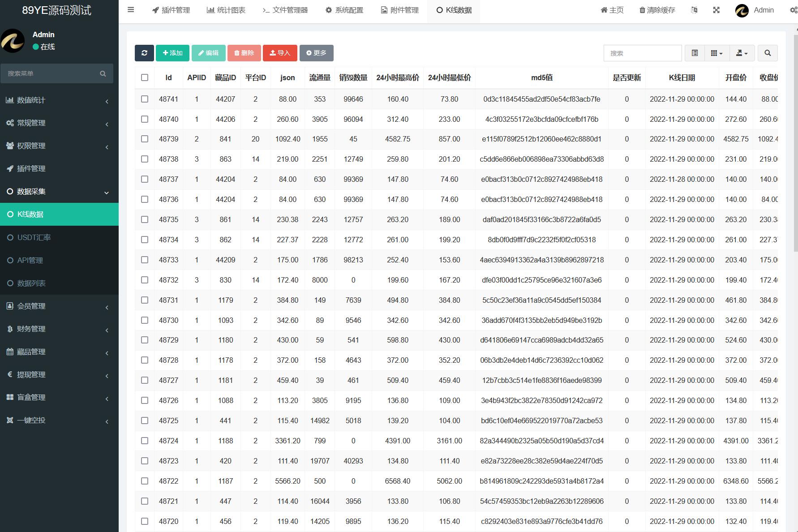Click the red 导入 button

coord(280,53)
